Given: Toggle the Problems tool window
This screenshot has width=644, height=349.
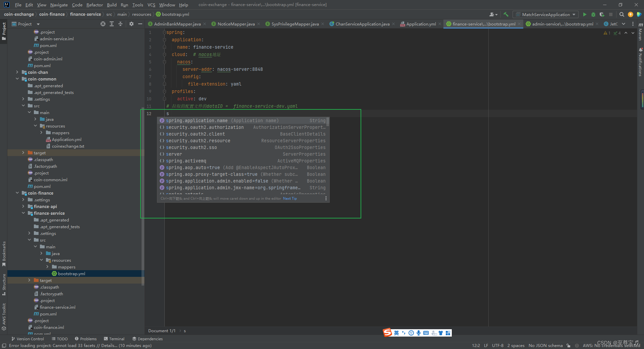Looking at the screenshot, I should [x=86, y=339].
